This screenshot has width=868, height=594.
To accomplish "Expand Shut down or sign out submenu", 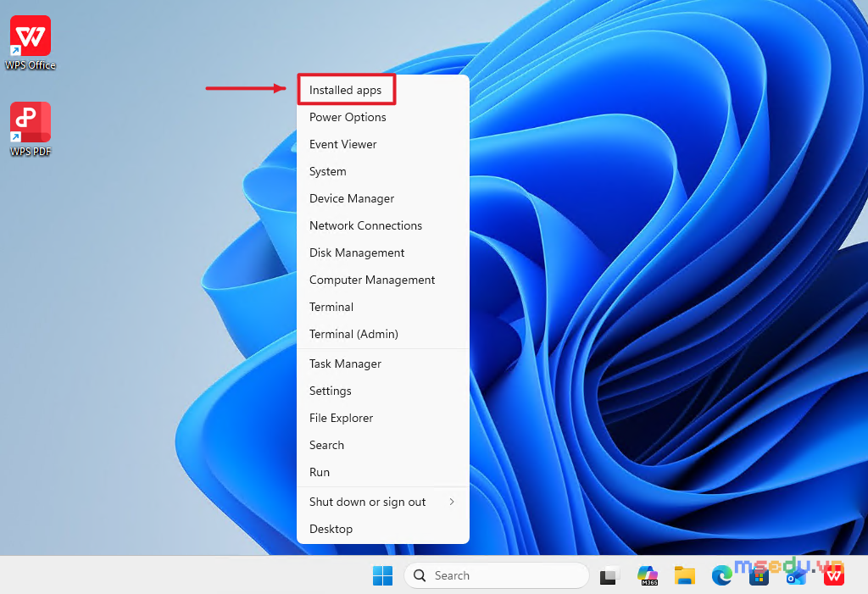I will (383, 502).
